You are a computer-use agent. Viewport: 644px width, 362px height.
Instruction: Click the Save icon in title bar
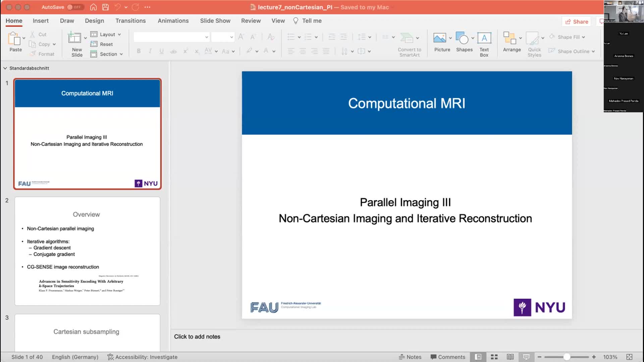pyautogui.click(x=105, y=7)
